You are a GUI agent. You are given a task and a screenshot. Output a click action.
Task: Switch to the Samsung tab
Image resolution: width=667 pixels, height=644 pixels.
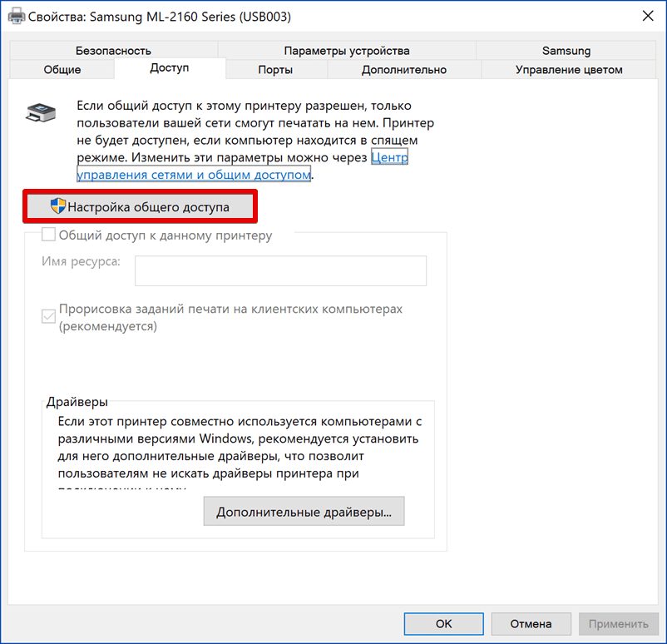coord(566,51)
